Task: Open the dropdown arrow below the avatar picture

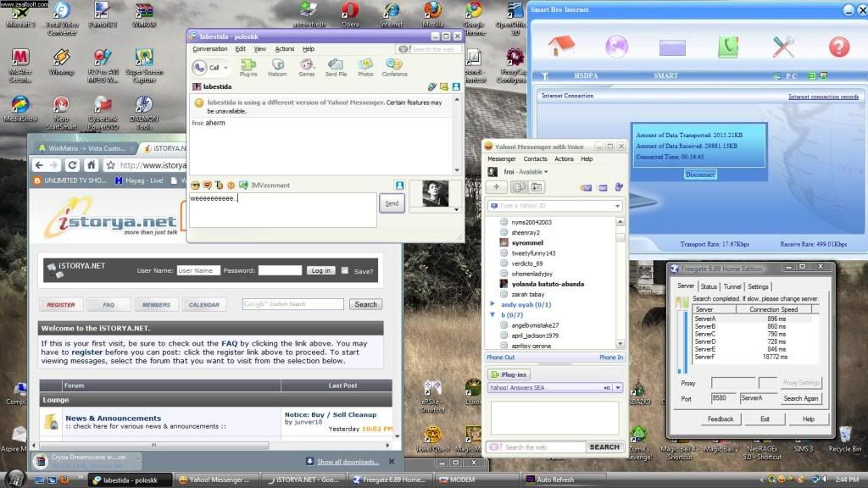Action: [x=456, y=210]
